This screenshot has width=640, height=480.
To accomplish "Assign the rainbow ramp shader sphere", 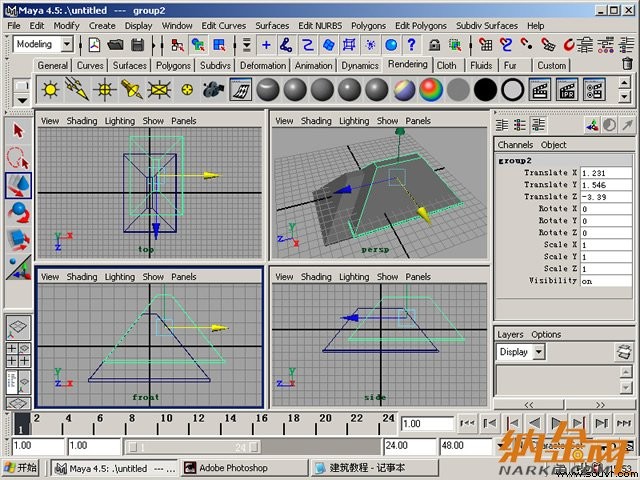I will coord(431,89).
